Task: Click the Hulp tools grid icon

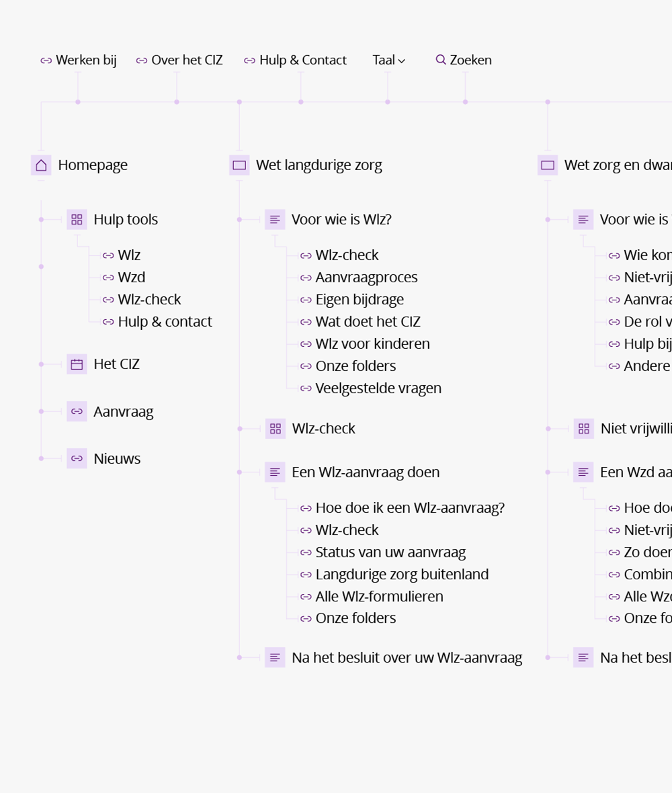Action: (77, 220)
